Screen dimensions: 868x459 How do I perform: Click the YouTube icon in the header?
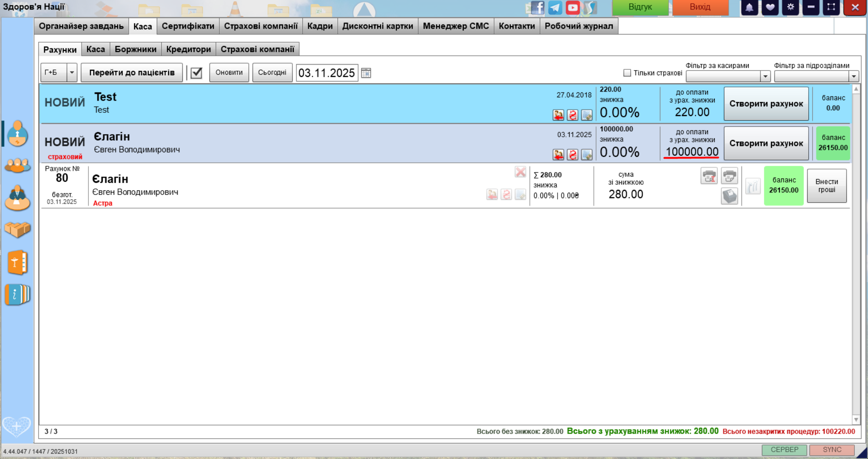point(572,7)
